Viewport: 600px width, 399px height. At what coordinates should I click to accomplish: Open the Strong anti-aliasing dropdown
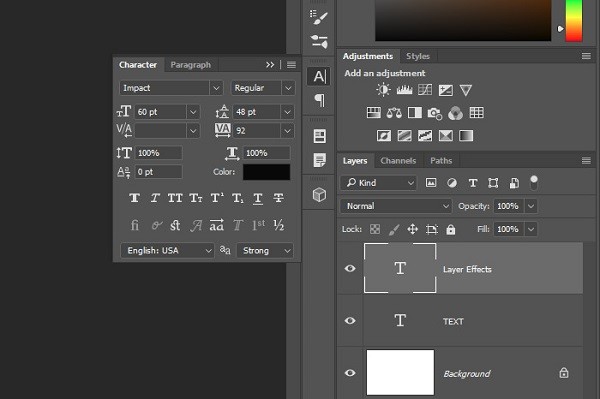(x=265, y=251)
